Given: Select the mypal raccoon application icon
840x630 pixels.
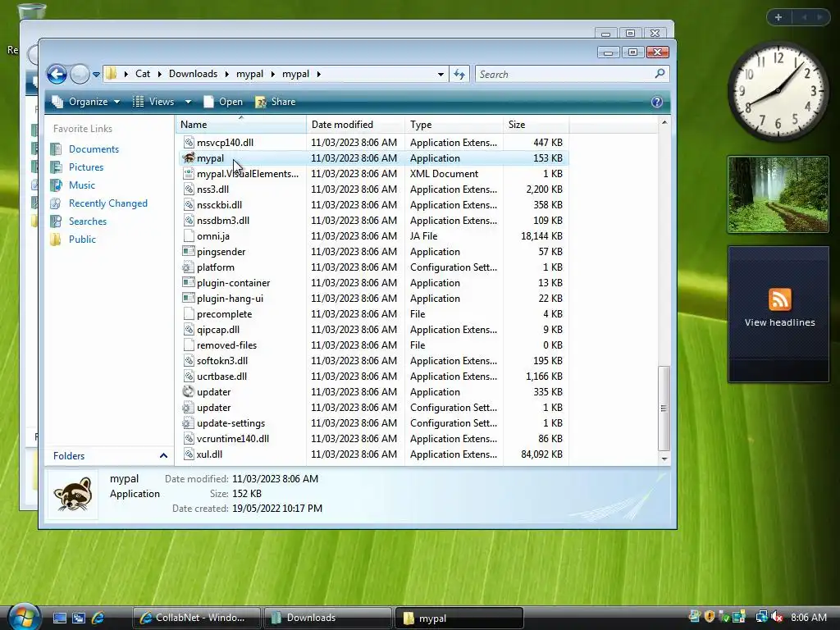Looking at the screenshot, I should [x=189, y=158].
